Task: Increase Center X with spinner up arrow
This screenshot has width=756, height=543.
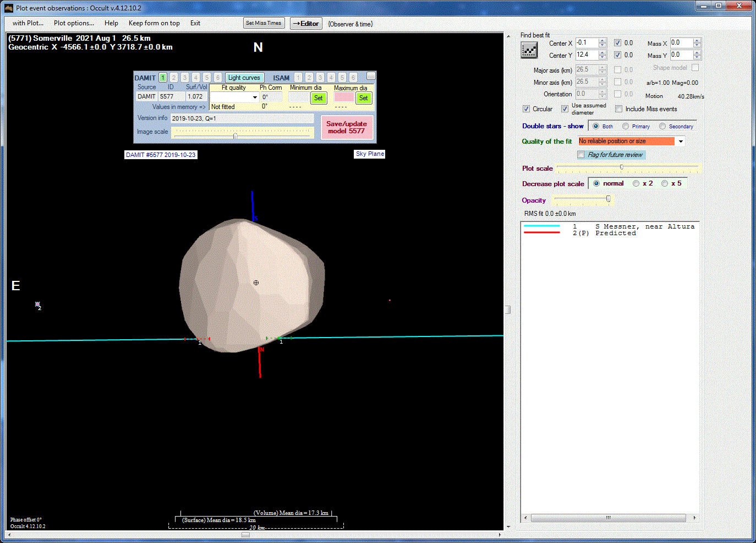Action: click(602, 40)
